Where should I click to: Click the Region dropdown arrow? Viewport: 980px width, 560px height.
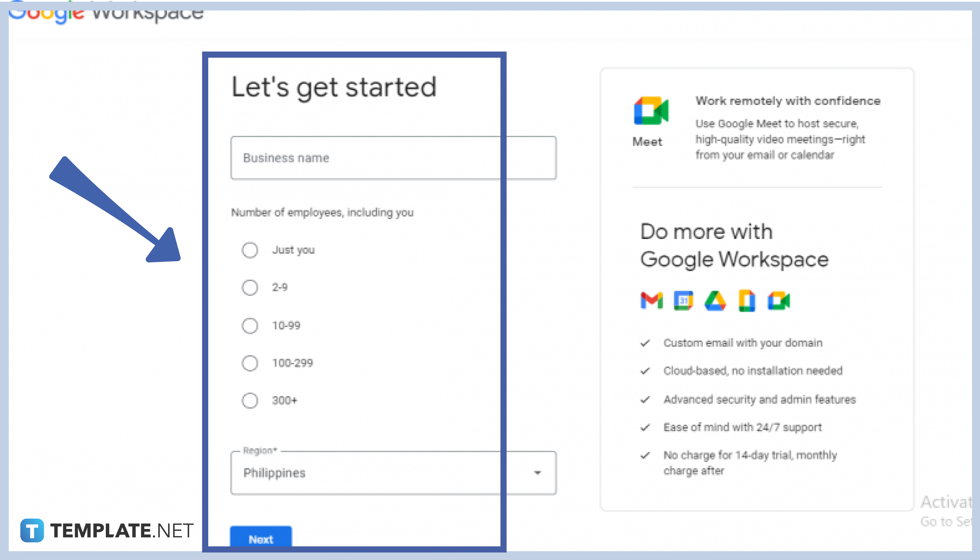click(538, 473)
